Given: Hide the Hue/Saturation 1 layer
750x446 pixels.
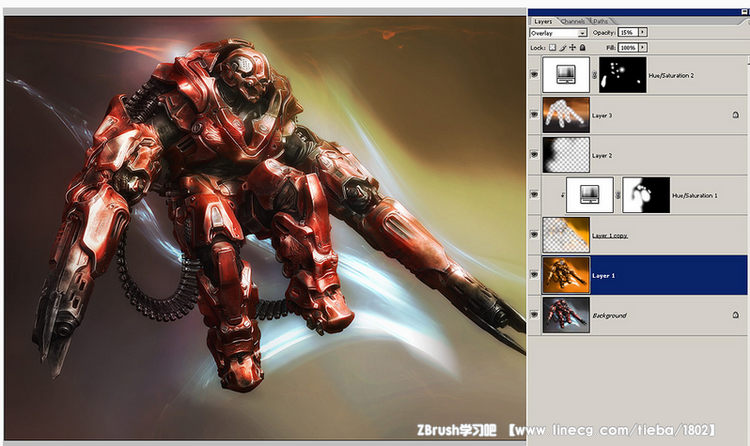Looking at the screenshot, I should click(534, 195).
